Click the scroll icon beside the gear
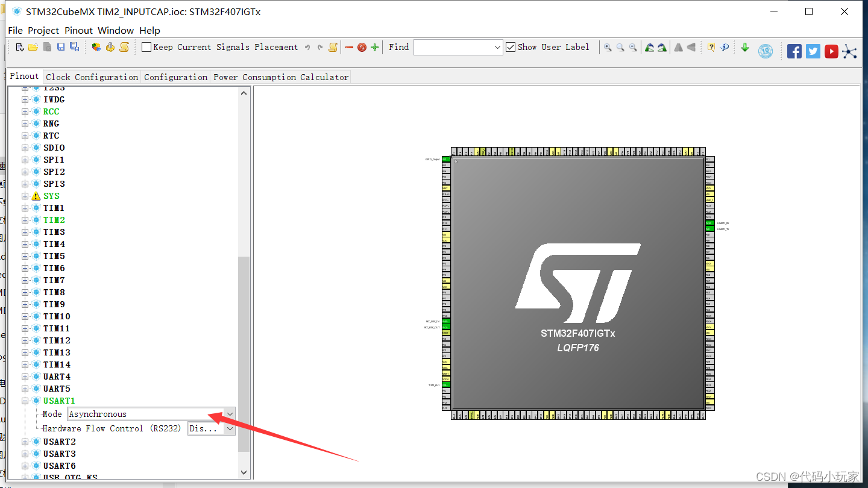 124,47
